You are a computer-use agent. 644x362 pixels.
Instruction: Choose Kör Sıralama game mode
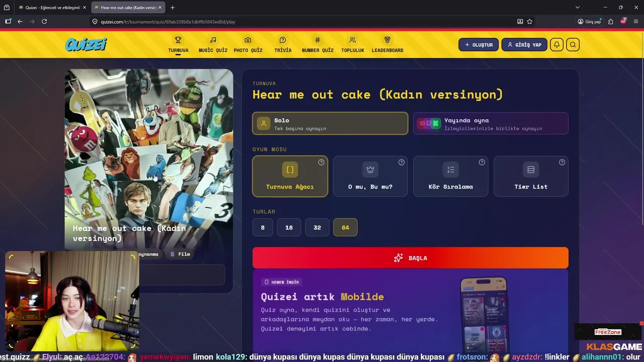(450, 176)
